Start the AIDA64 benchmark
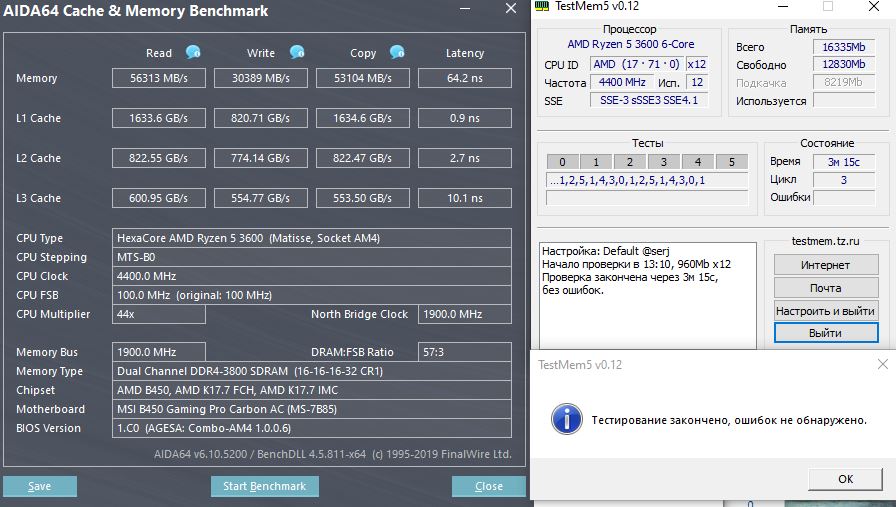Image resolution: width=896 pixels, height=507 pixels. [x=265, y=486]
